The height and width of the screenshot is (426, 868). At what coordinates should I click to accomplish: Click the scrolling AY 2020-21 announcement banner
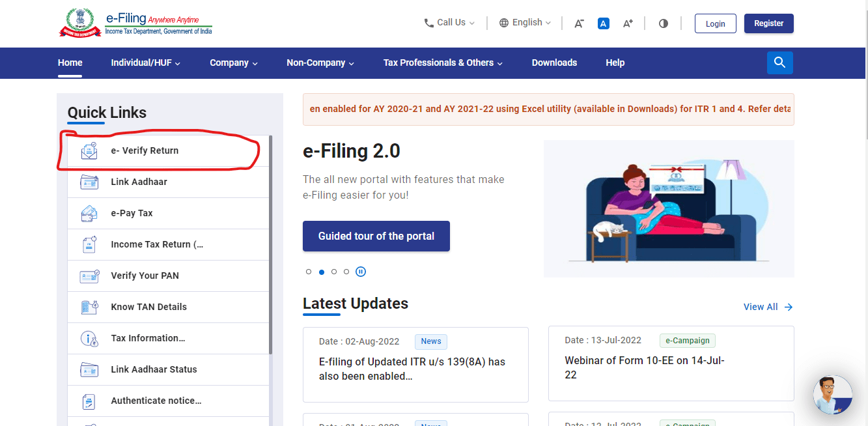[548, 109]
